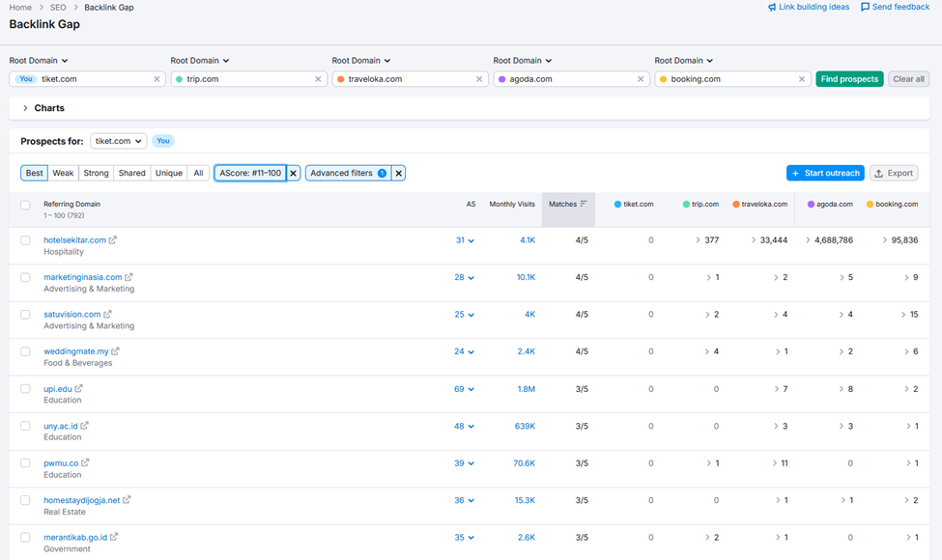Click monthly visits 1.8M for upi.edu

(527, 389)
